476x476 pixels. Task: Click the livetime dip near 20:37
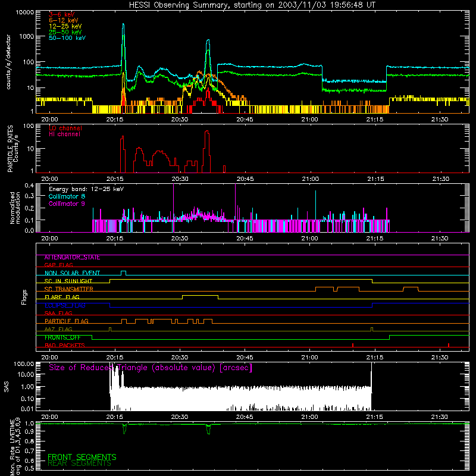click(208, 429)
